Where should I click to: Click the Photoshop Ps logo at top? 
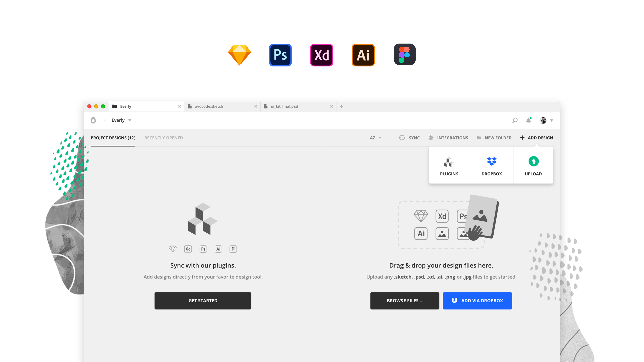pyautogui.click(x=280, y=55)
